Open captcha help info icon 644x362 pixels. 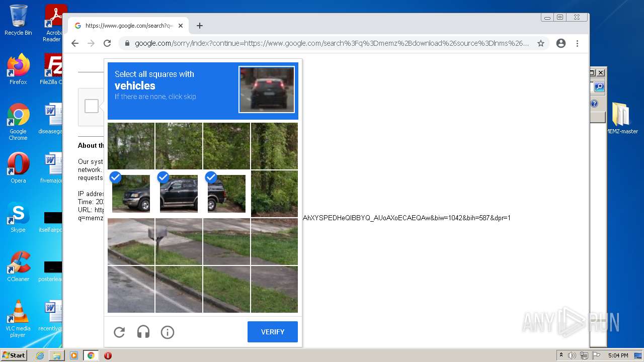pyautogui.click(x=168, y=332)
